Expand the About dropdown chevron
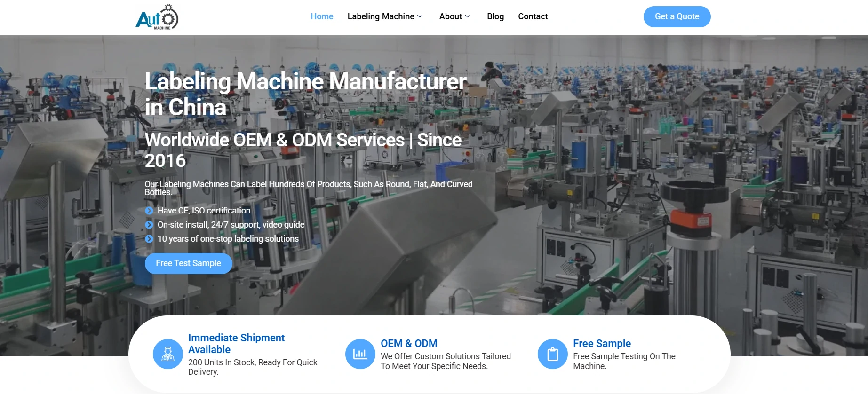 pyautogui.click(x=468, y=16)
